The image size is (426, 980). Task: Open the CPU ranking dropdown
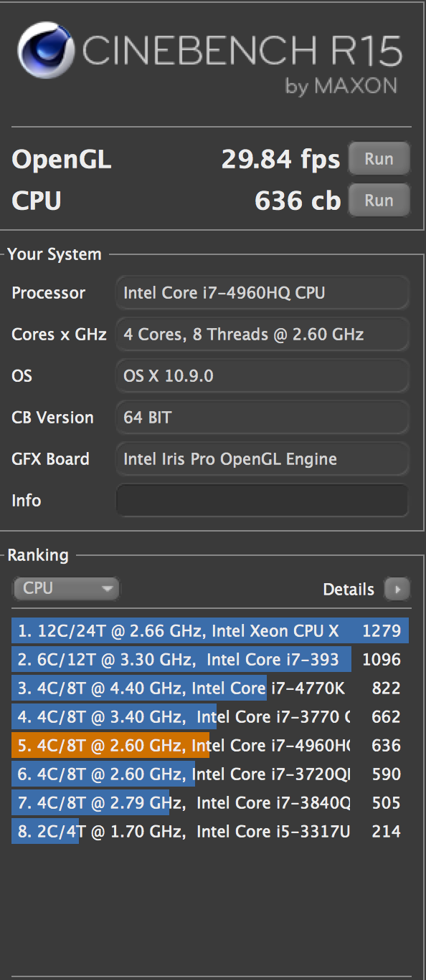coord(66,589)
